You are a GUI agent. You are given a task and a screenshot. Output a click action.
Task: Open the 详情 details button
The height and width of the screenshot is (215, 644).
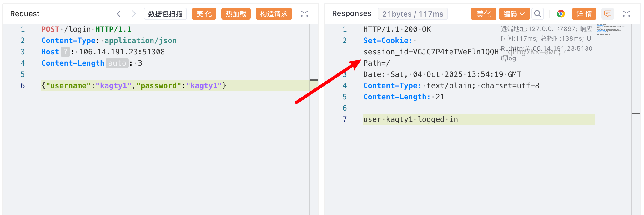tap(584, 14)
